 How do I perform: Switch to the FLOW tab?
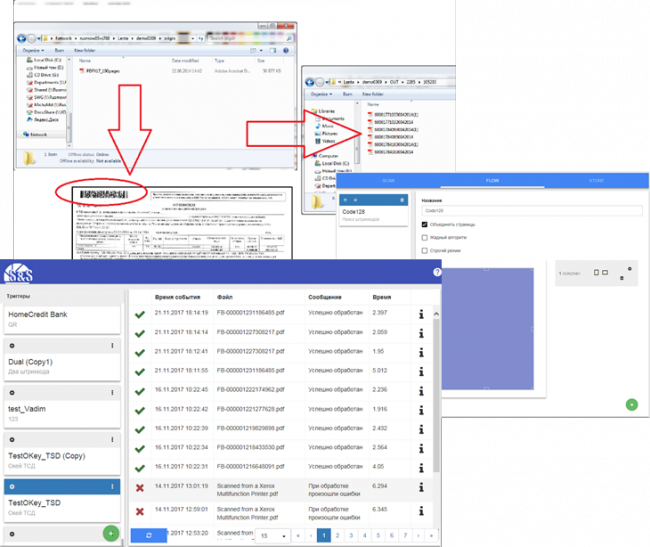point(491,181)
